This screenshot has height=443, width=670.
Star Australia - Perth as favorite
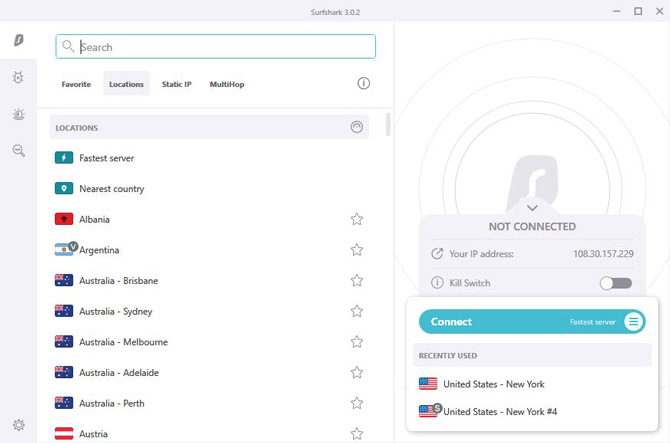(357, 403)
